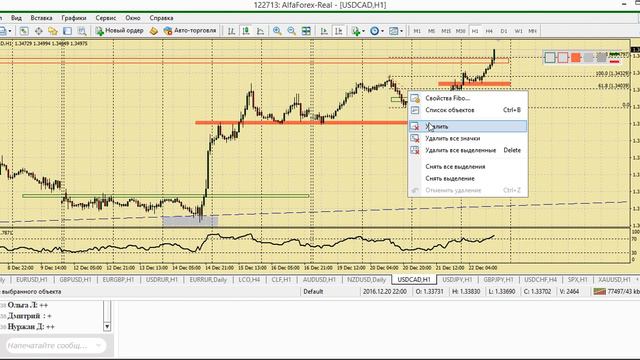Switch to the LCO,H4 chart tab
The height and width of the screenshot is (360, 640).
point(249,280)
